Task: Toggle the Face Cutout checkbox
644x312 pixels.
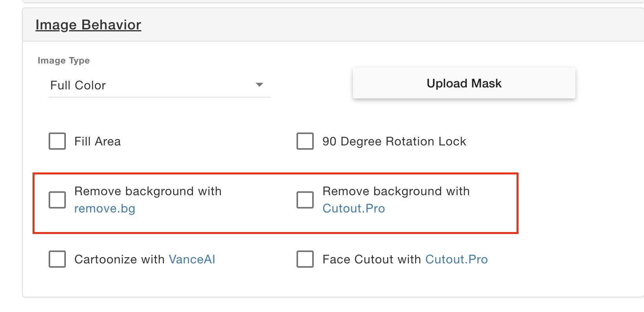Action: tap(305, 259)
